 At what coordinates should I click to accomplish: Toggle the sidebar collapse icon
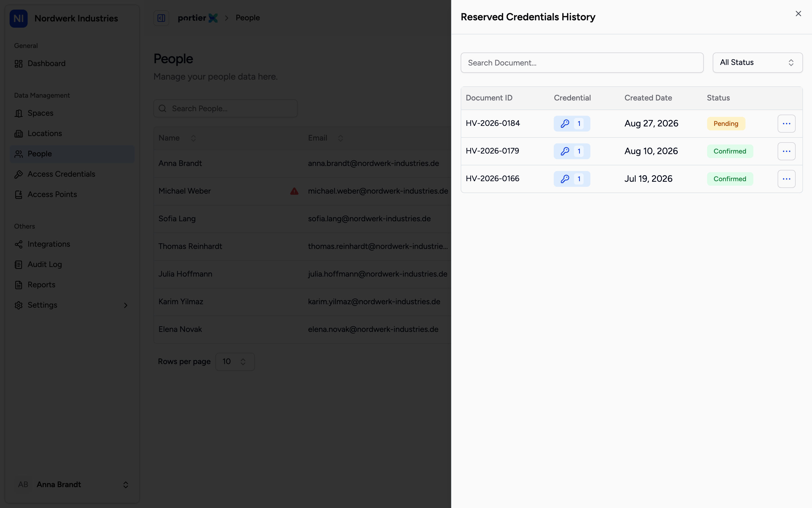pos(161,18)
